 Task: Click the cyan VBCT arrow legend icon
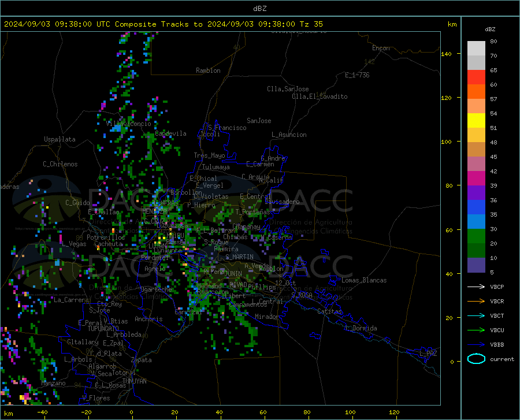tap(476, 315)
